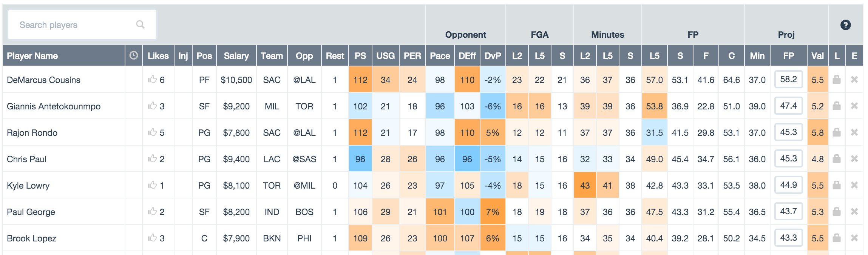
Task: Click Giannis Antetokounmpo player name
Action: pyautogui.click(x=54, y=106)
